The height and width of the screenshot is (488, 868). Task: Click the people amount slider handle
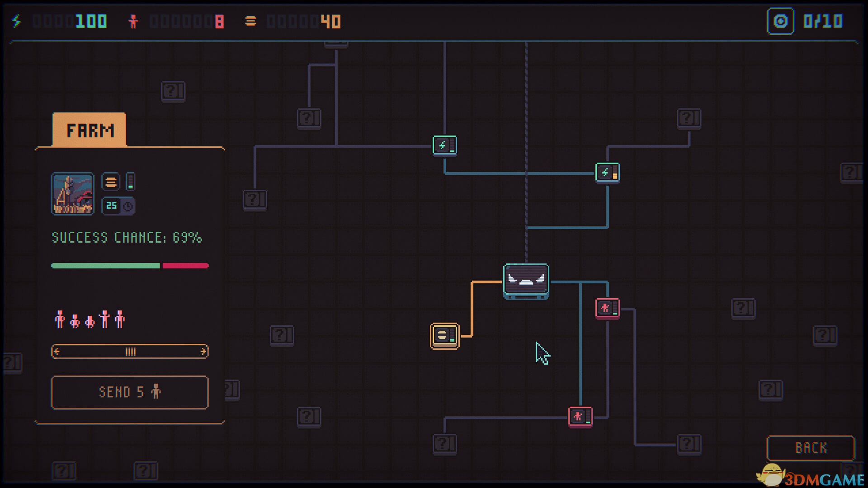130,352
